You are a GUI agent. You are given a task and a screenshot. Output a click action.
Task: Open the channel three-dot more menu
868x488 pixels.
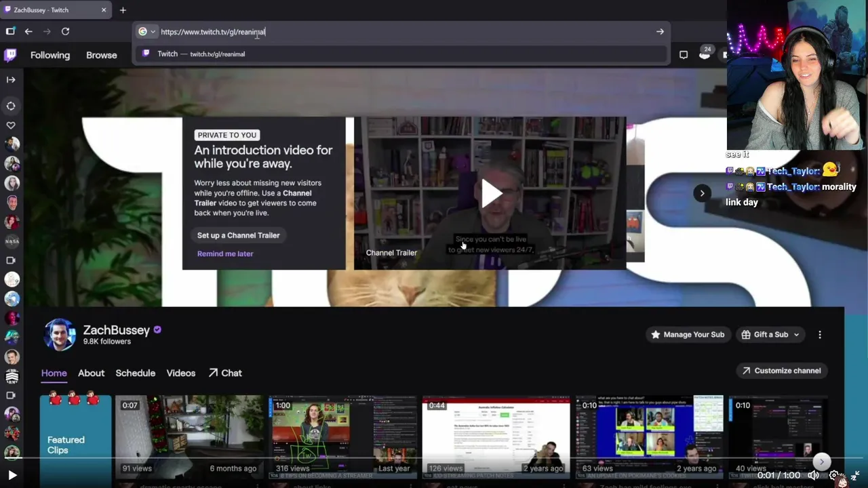(x=820, y=334)
